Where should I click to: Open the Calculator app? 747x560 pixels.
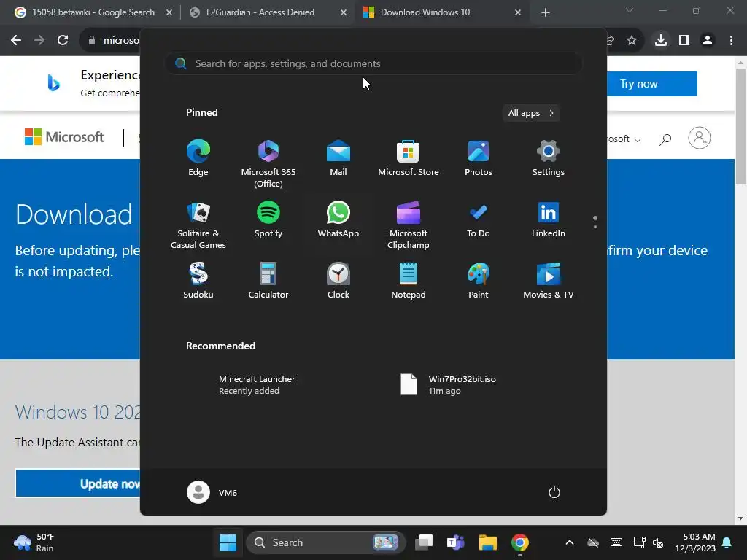pyautogui.click(x=268, y=281)
